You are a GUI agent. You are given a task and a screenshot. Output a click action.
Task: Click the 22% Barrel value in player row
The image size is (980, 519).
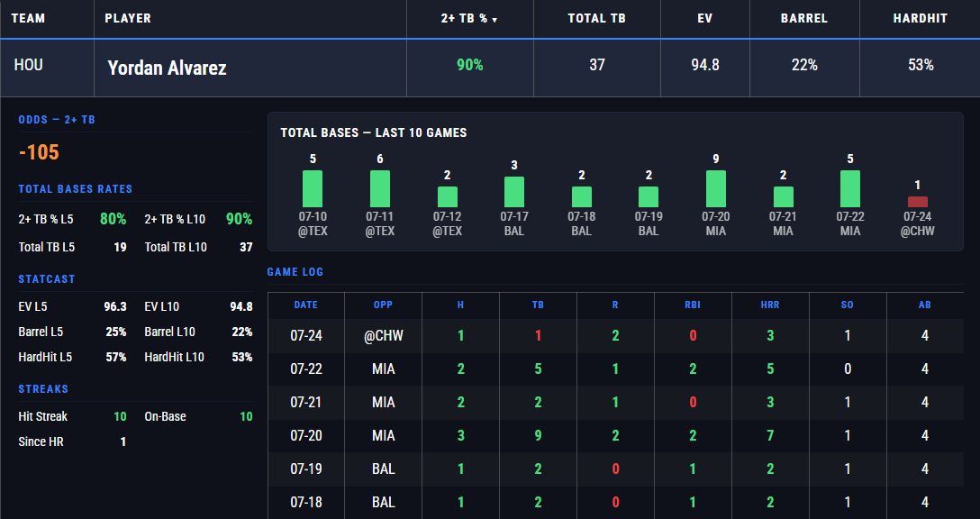(x=804, y=65)
